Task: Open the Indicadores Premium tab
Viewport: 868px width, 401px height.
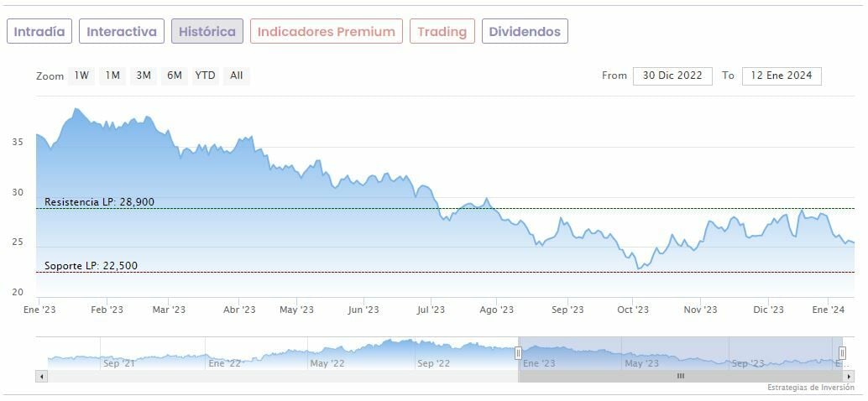Action: pos(326,32)
